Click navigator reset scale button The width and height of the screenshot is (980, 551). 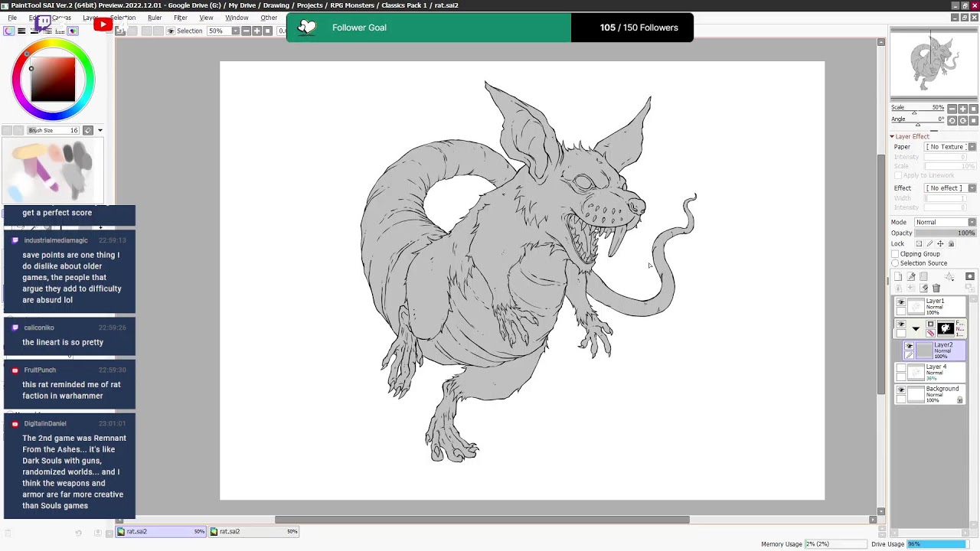tap(973, 109)
